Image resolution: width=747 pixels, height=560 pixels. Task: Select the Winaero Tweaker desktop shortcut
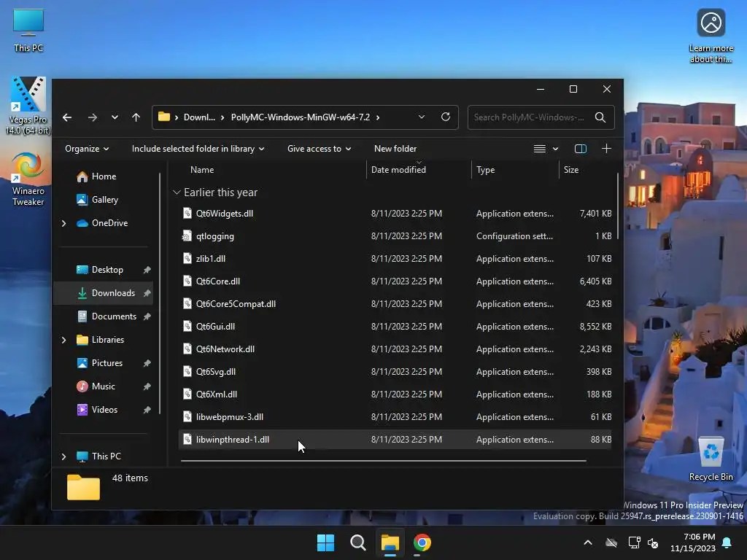(28, 179)
